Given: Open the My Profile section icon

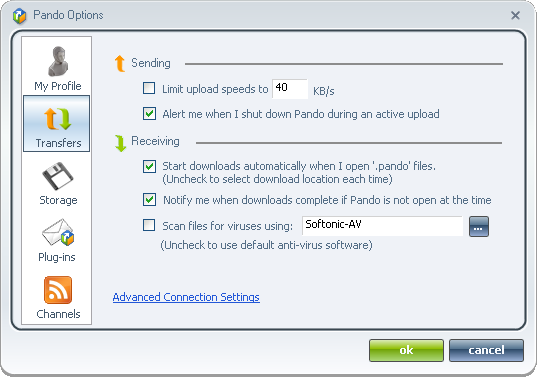Looking at the screenshot, I should tap(58, 62).
